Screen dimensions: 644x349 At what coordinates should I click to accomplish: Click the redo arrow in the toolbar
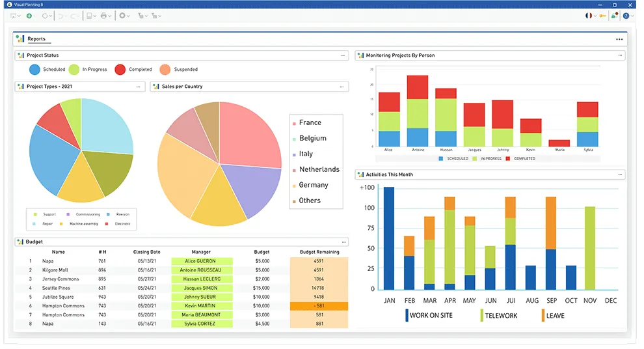(x=75, y=16)
